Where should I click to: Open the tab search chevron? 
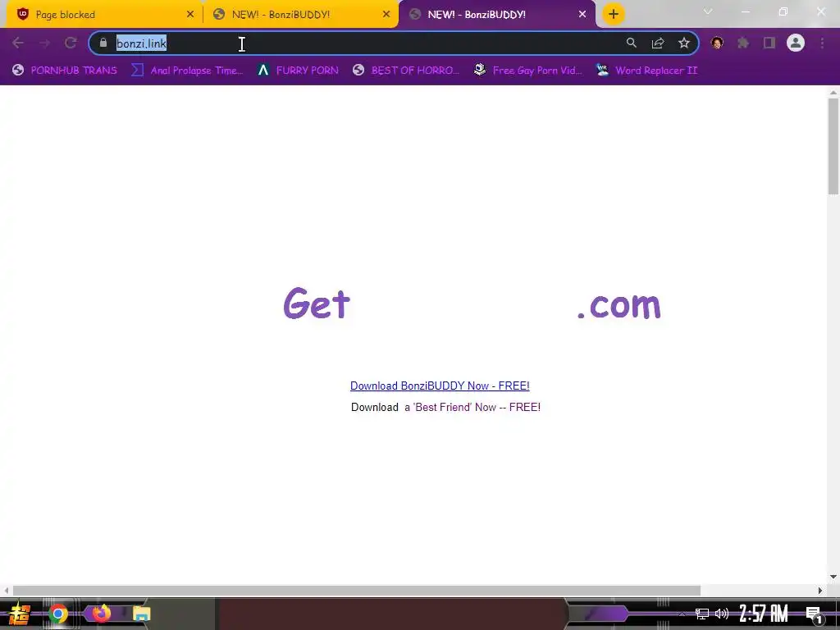[708, 11]
